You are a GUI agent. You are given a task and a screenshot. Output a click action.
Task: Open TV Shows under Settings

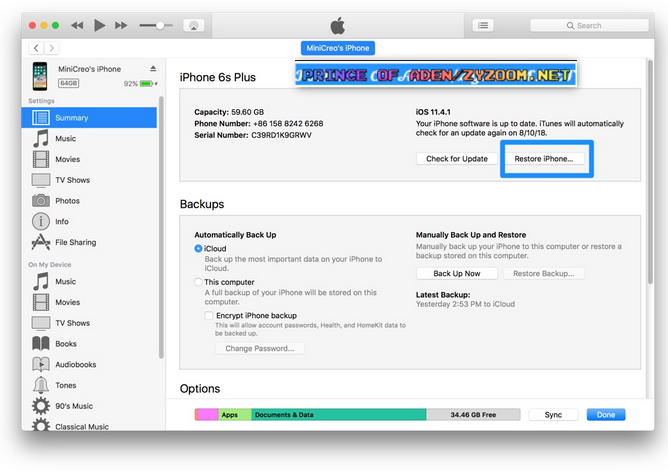[89, 180]
